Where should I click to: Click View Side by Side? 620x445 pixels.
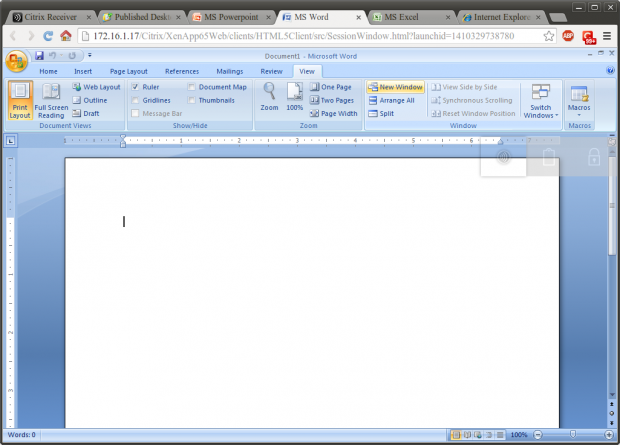(464, 87)
